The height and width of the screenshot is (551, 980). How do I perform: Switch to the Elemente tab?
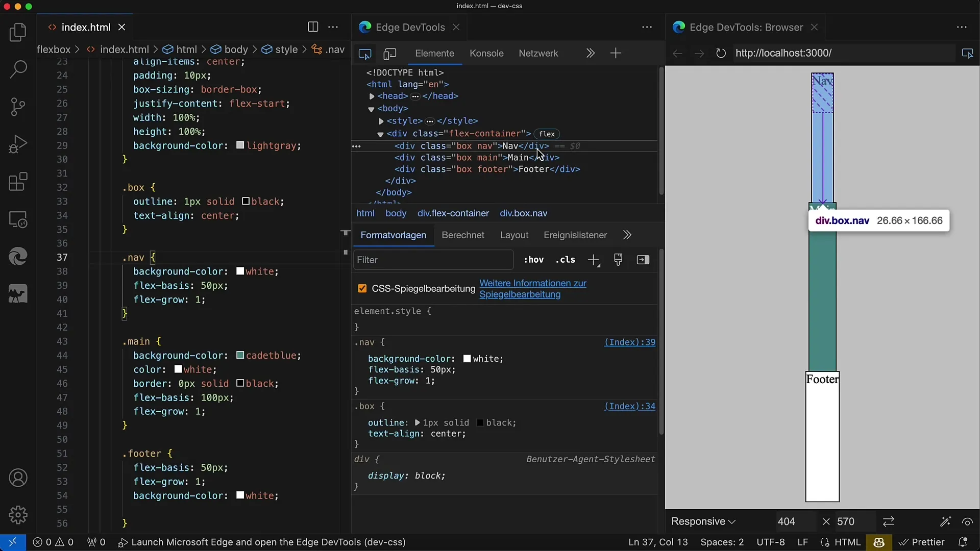pos(434,54)
